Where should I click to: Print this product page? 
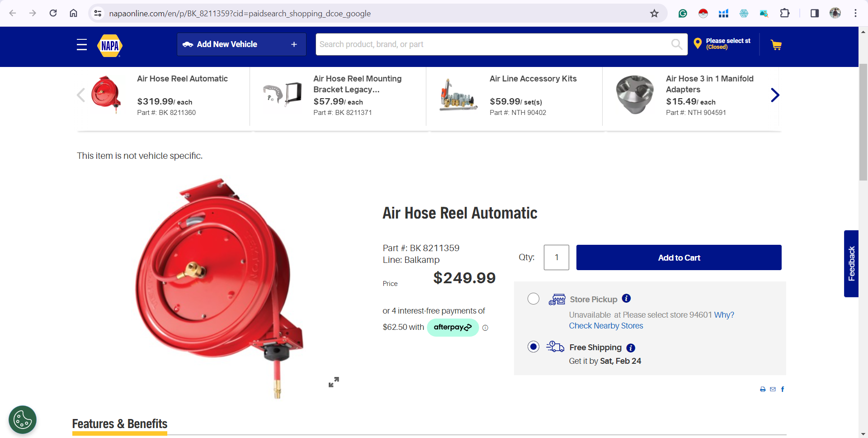click(763, 389)
